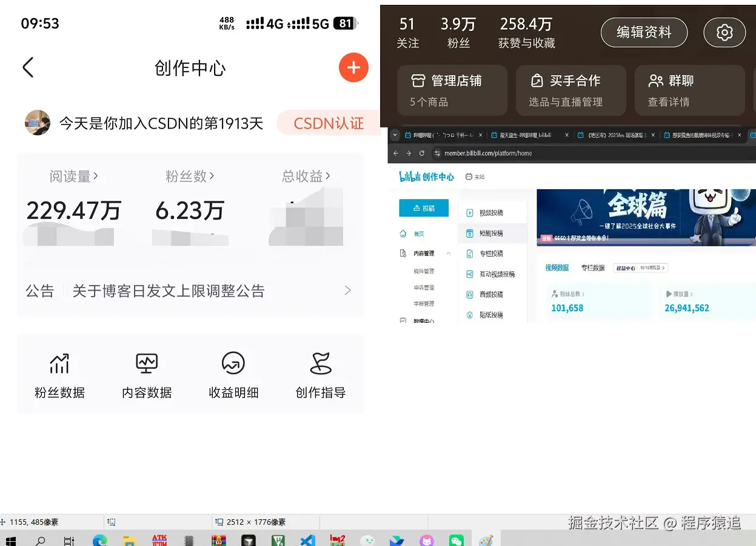This screenshot has width=756, height=546.
Task: Click the browser back arrow
Action: (395, 153)
